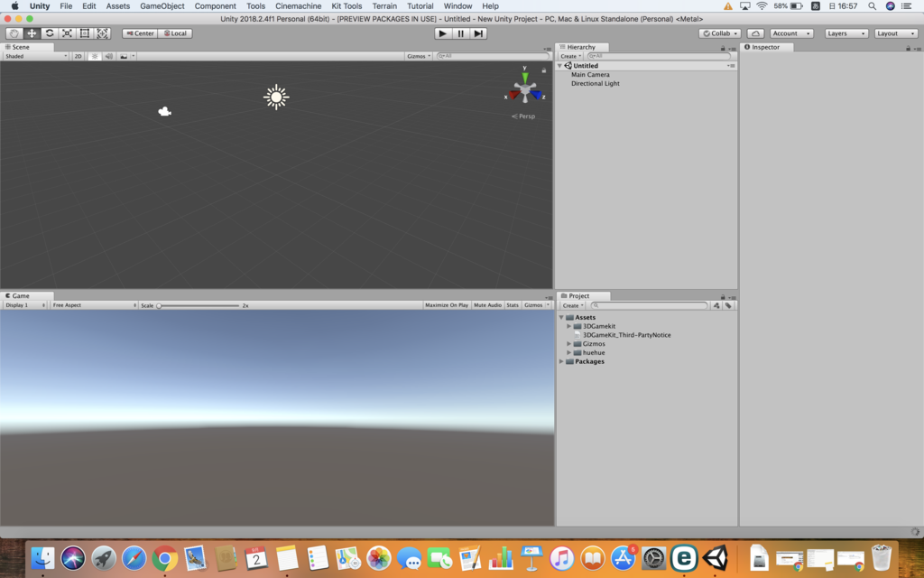Image resolution: width=924 pixels, height=578 pixels.
Task: Click the Scene view search field
Action: click(x=492, y=56)
